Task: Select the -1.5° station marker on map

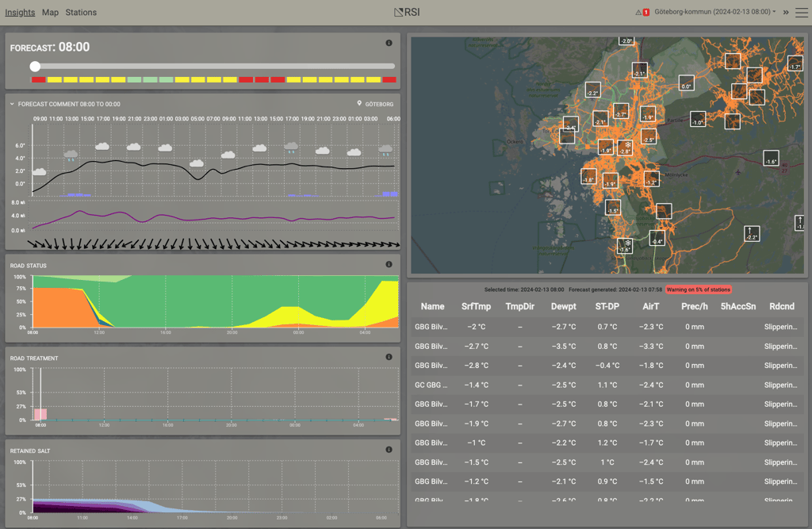Action: [613, 207]
